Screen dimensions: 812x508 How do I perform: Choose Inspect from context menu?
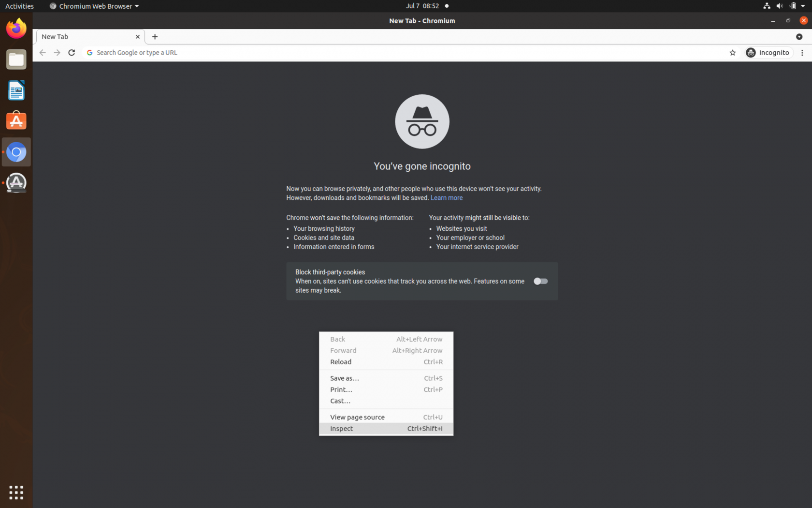(x=386, y=429)
